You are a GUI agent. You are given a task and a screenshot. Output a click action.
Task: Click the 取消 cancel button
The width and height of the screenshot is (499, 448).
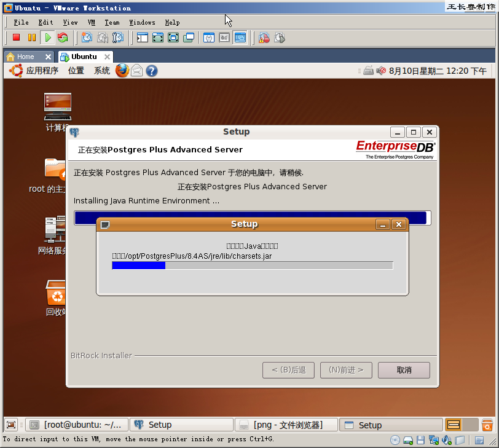tap(404, 370)
